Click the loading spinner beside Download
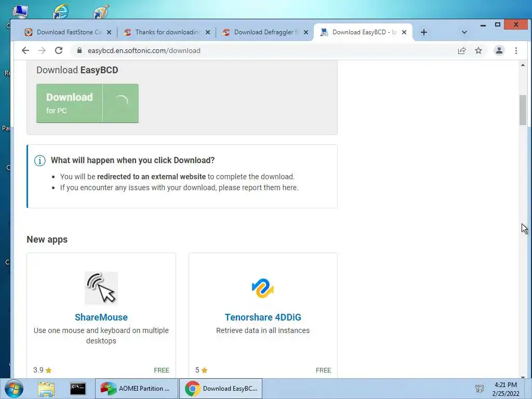The height and width of the screenshot is (399, 532). [x=121, y=101]
